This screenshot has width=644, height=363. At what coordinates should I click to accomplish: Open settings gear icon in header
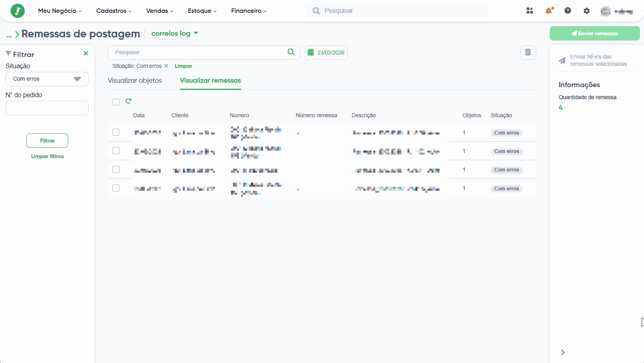(587, 11)
